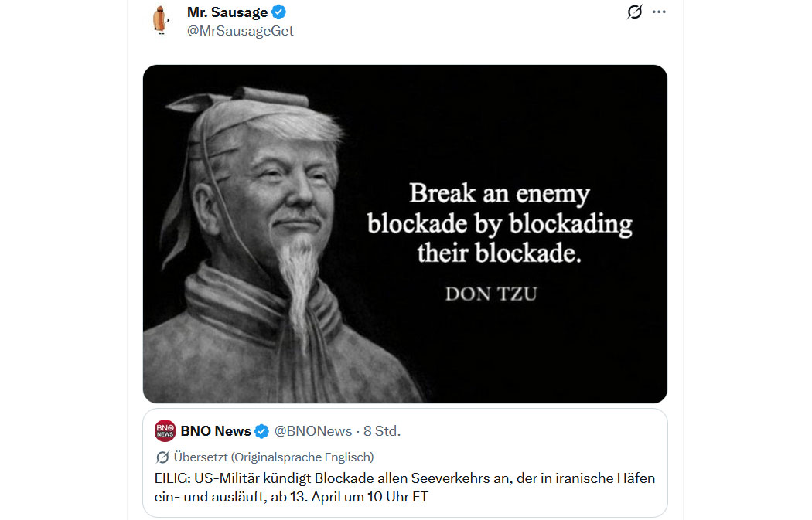Click verified badge beside Mr. Sausage
The image size is (812, 520).
[279, 12]
